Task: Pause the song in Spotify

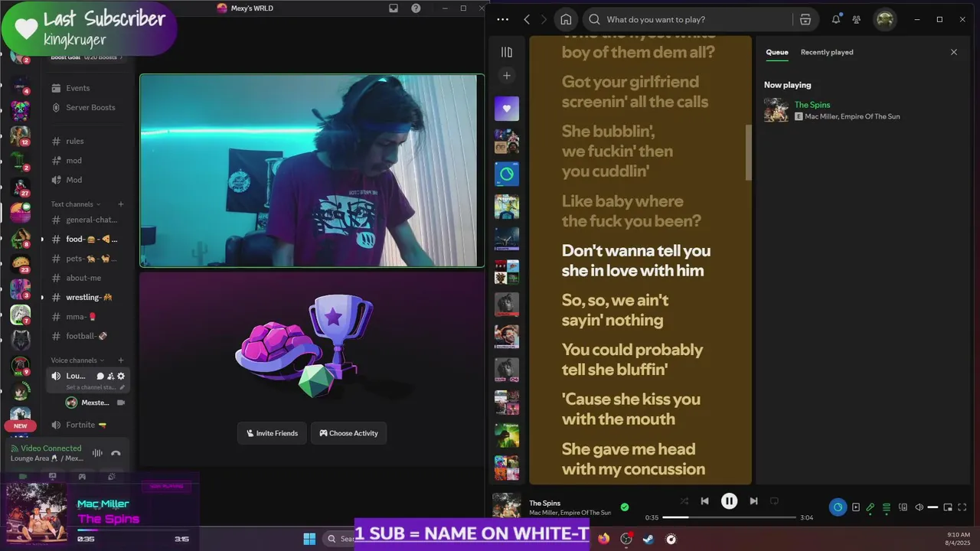Action: click(729, 501)
